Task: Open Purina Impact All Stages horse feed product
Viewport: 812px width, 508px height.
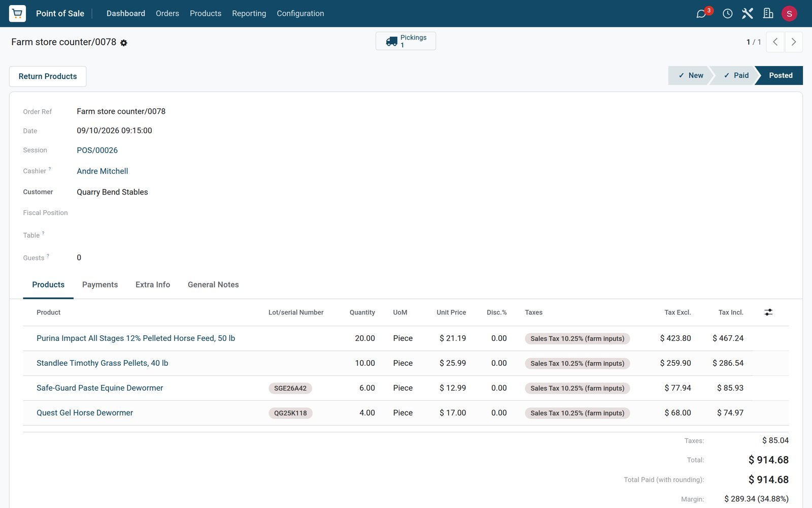Action: click(136, 338)
